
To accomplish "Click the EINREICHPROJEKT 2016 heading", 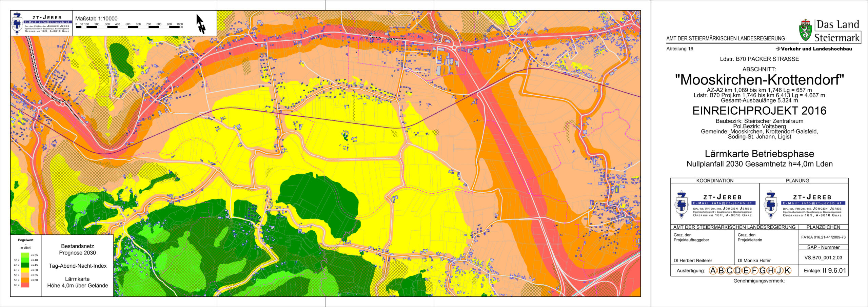I will [759, 111].
